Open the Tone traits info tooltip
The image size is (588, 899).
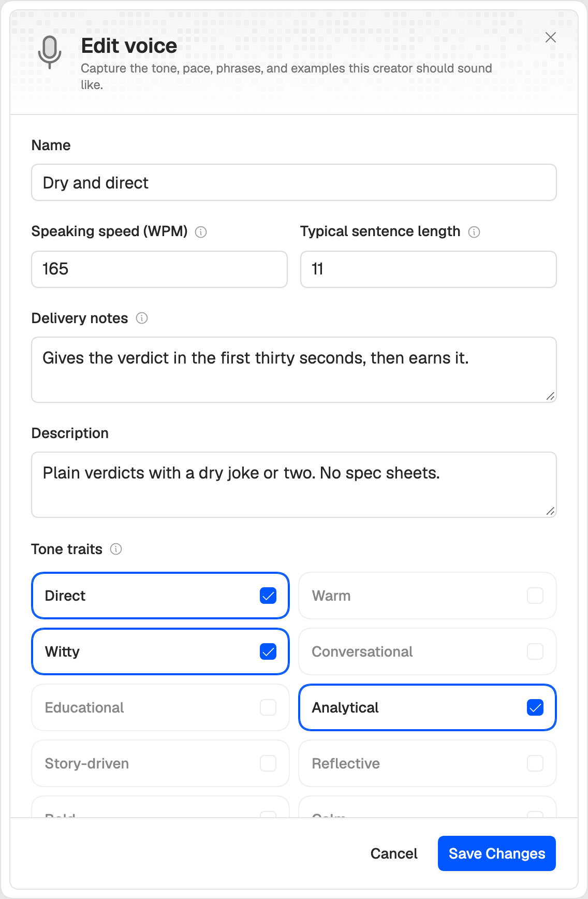coord(116,549)
